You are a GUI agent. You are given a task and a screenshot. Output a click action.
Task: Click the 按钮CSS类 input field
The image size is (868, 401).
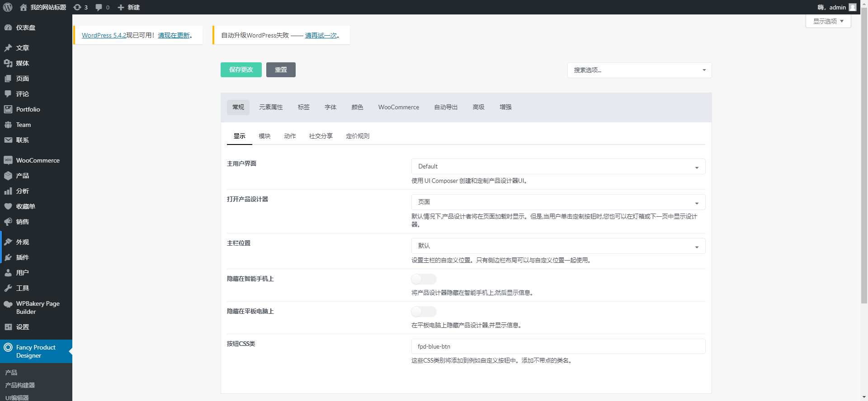point(558,347)
